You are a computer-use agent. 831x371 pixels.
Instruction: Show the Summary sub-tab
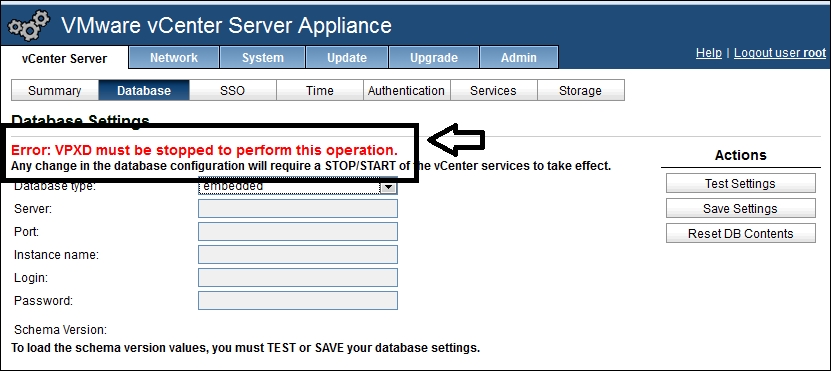(x=55, y=91)
